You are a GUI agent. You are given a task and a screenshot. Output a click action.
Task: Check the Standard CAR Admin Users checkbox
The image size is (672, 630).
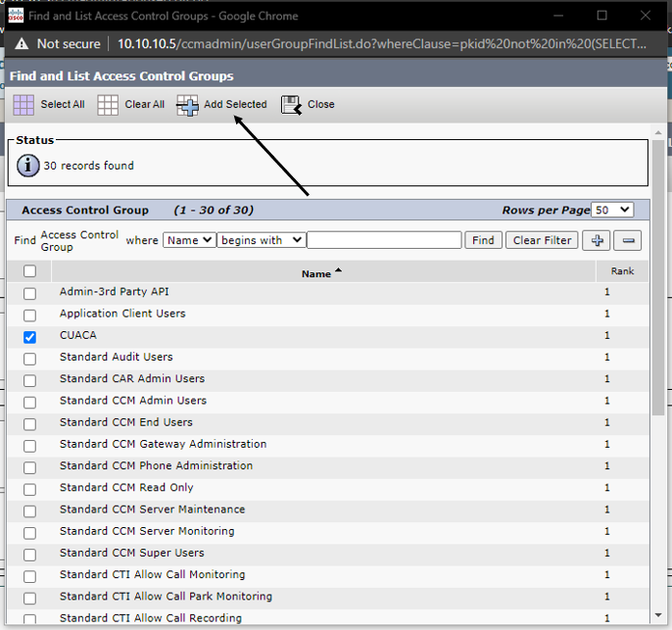(x=29, y=380)
